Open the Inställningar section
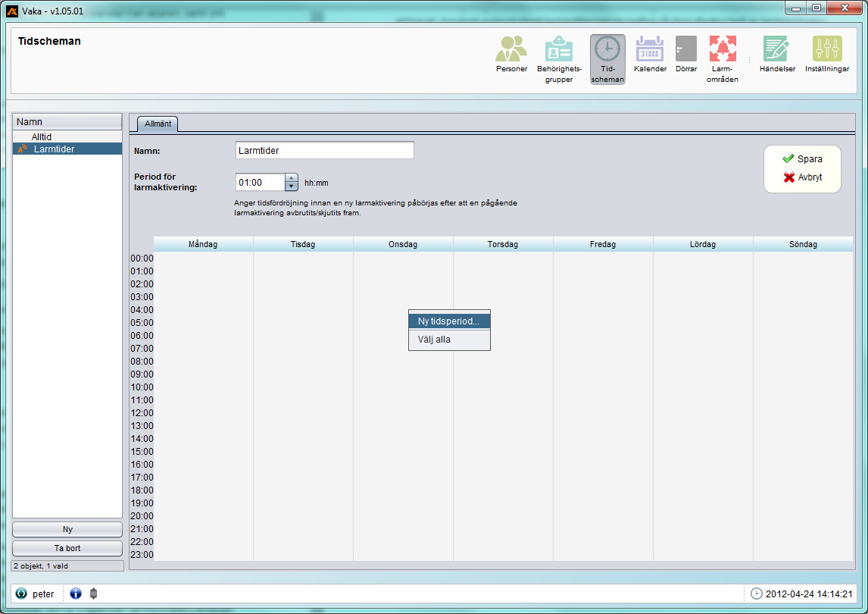 827,54
